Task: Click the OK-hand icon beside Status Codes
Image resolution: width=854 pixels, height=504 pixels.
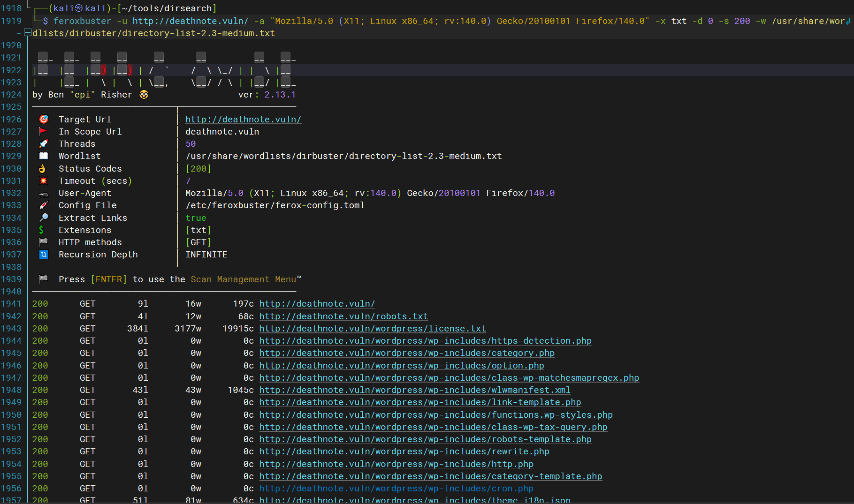Action: (42, 168)
